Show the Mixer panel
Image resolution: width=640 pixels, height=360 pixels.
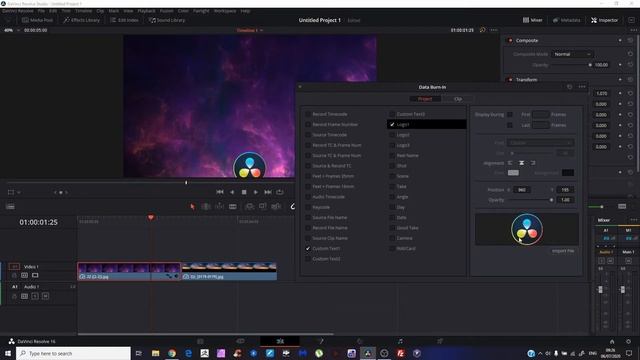(x=533, y=20)
